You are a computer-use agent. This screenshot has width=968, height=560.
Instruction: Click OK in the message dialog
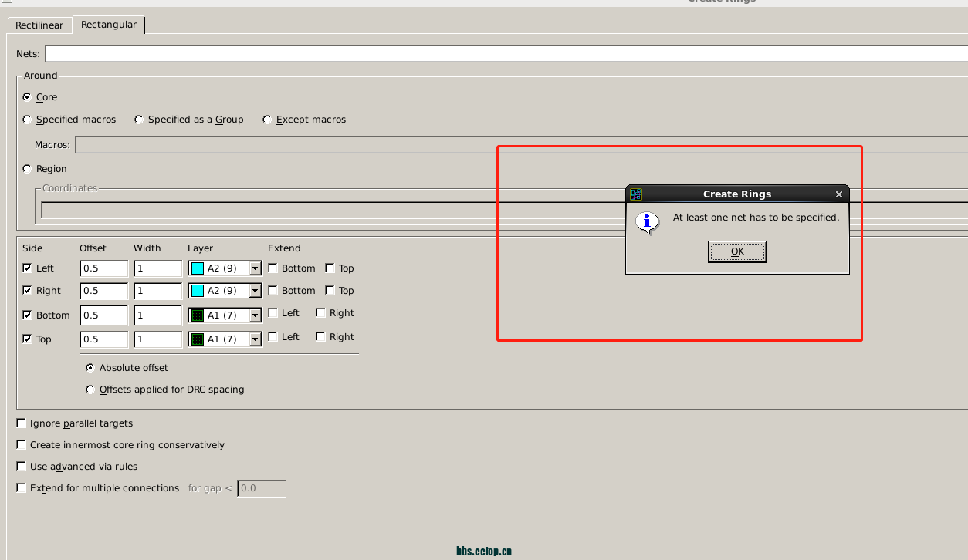point(737,251)
